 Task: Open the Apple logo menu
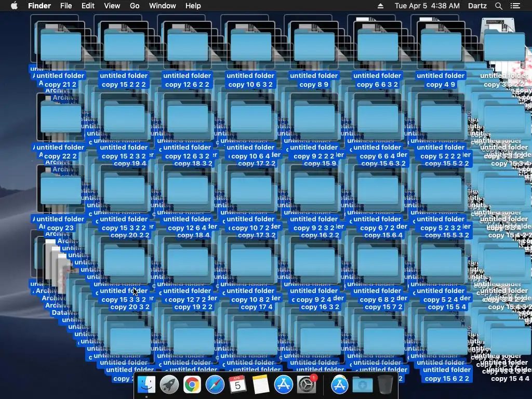click(x=14, y=6)
